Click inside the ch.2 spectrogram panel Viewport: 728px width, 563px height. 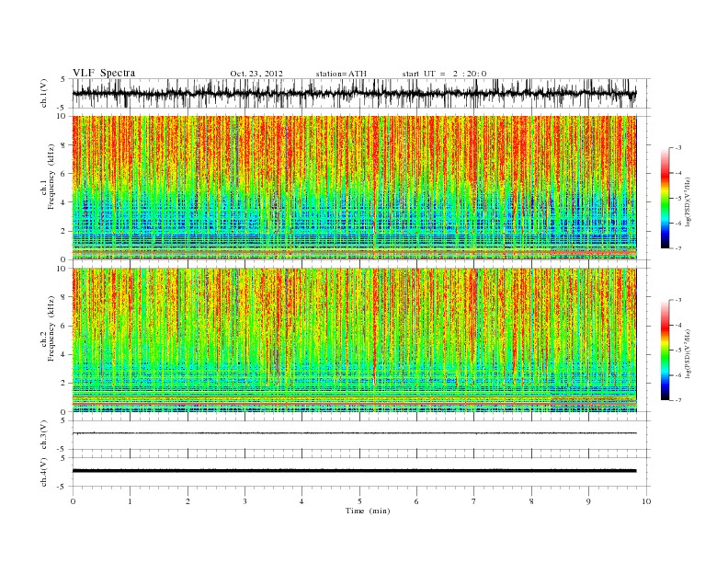click(354, 340)
